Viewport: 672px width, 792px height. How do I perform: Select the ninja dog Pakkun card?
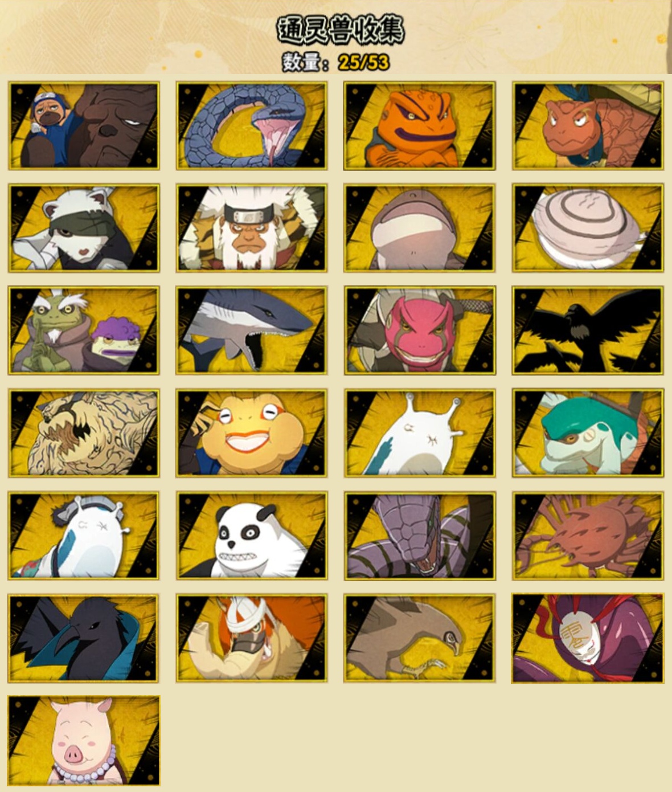(84, 126)
